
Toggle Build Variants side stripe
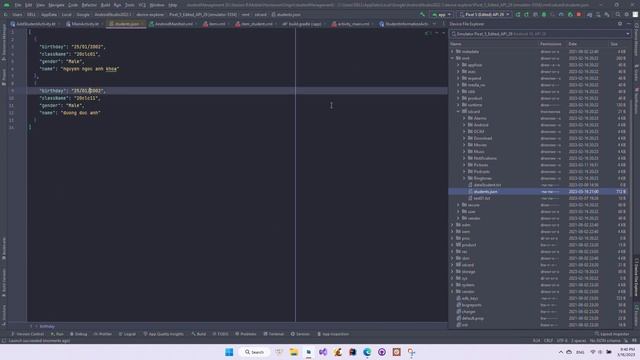point(4,283)
